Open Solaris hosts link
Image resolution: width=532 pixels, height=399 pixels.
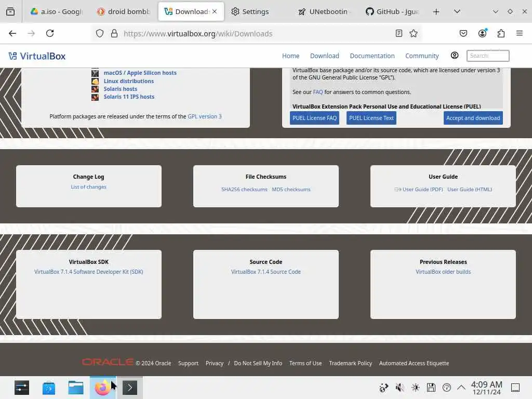click(121, 89)
